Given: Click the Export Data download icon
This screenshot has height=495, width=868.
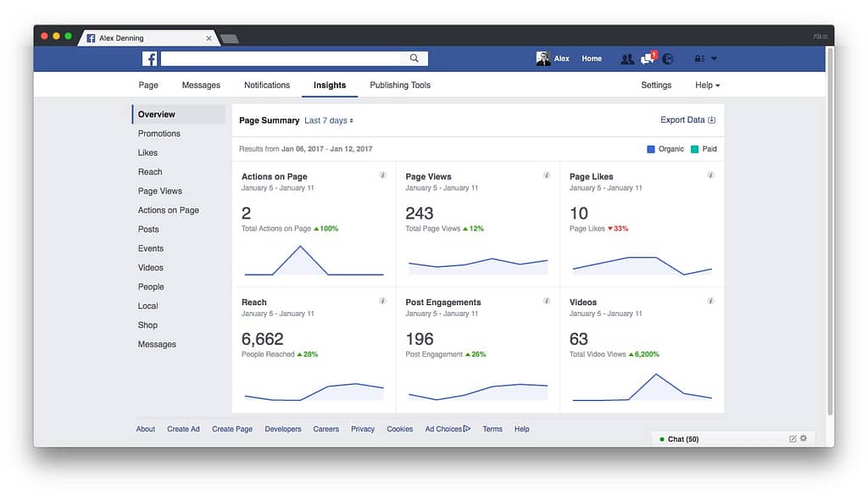Looking at the screenshot, I should point(712,120).
